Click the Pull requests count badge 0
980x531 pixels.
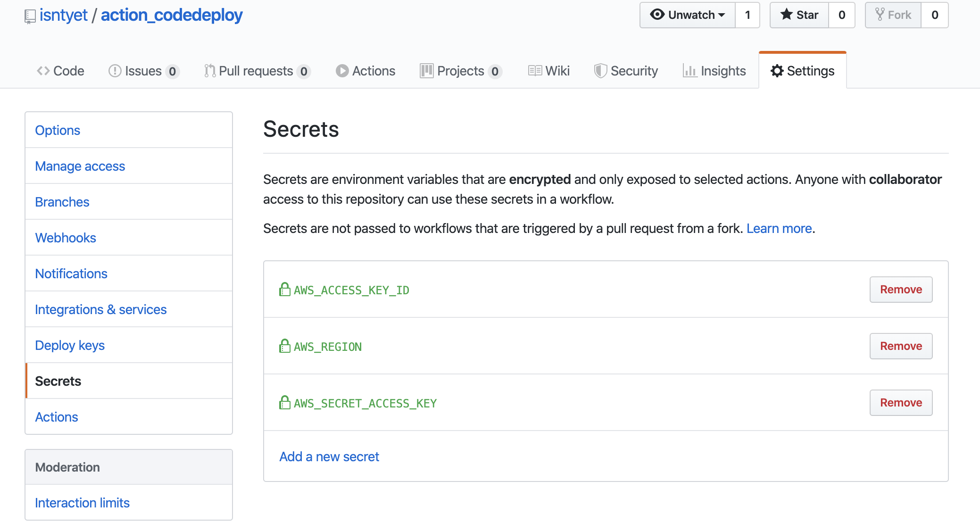tap(304, 71)
